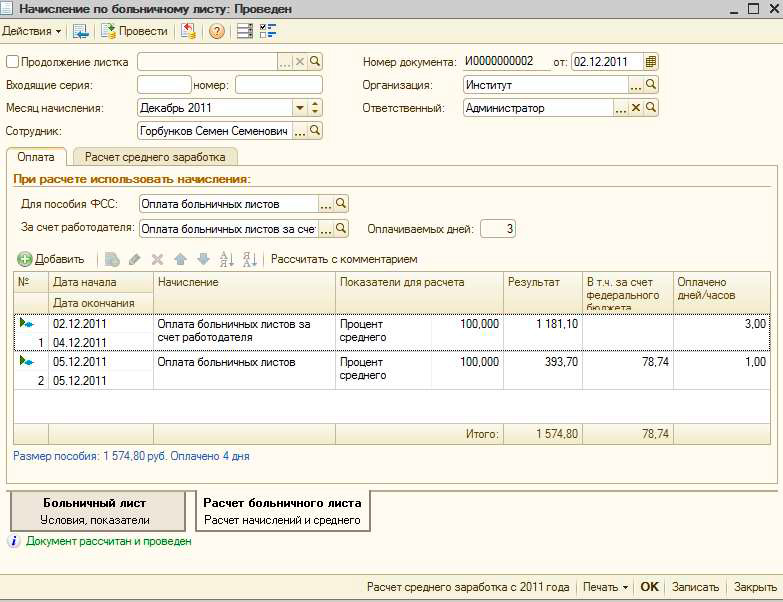Click the Месяц начисления field Декабрь 2011
783x602 pixels.
[215, 108]
